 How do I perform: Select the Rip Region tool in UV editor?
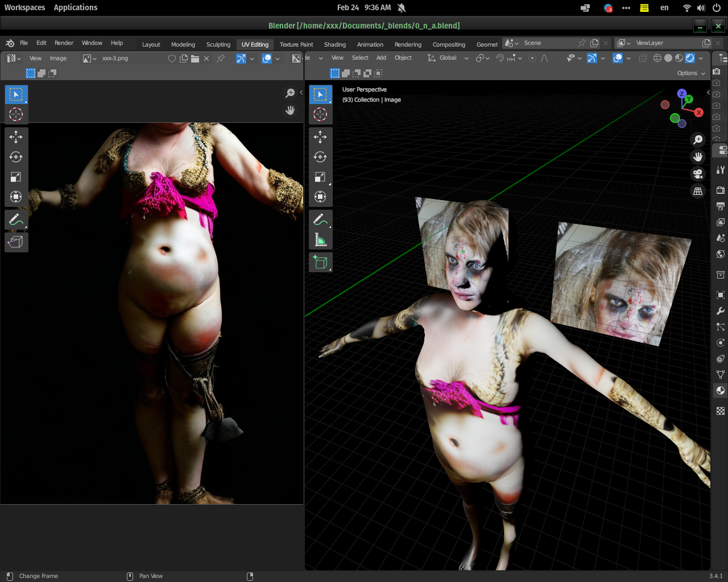pos(16,242)
